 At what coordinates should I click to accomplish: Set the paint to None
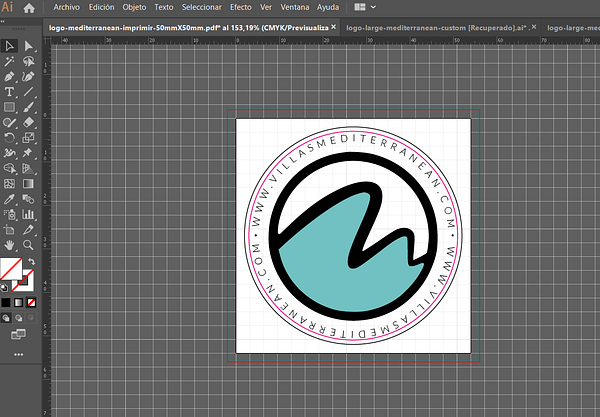[x=31, y=301]
